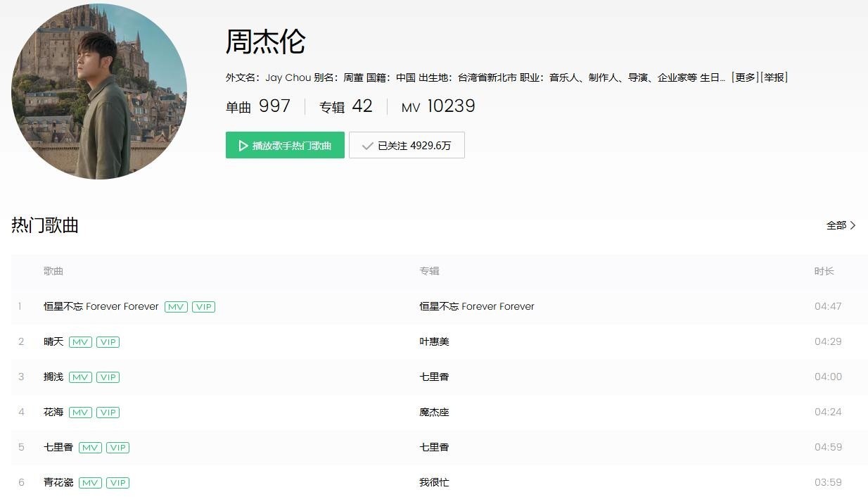Click the VIP badge beside 青花瓷
868x497 pixels.
117,483
